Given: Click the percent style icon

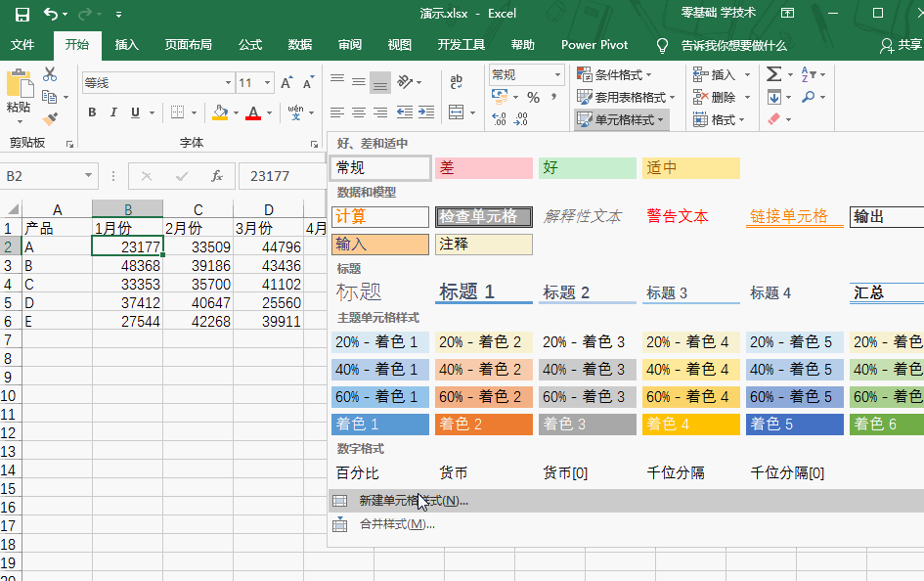Looking at the screenshot, I should pyautogui.click(x=533, y=97).
